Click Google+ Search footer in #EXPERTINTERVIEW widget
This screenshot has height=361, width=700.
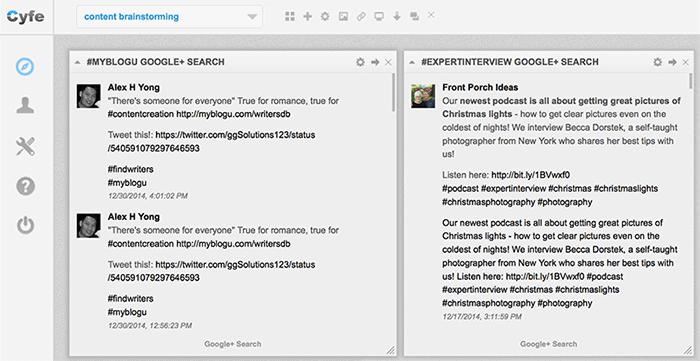(x=549, y=344)
